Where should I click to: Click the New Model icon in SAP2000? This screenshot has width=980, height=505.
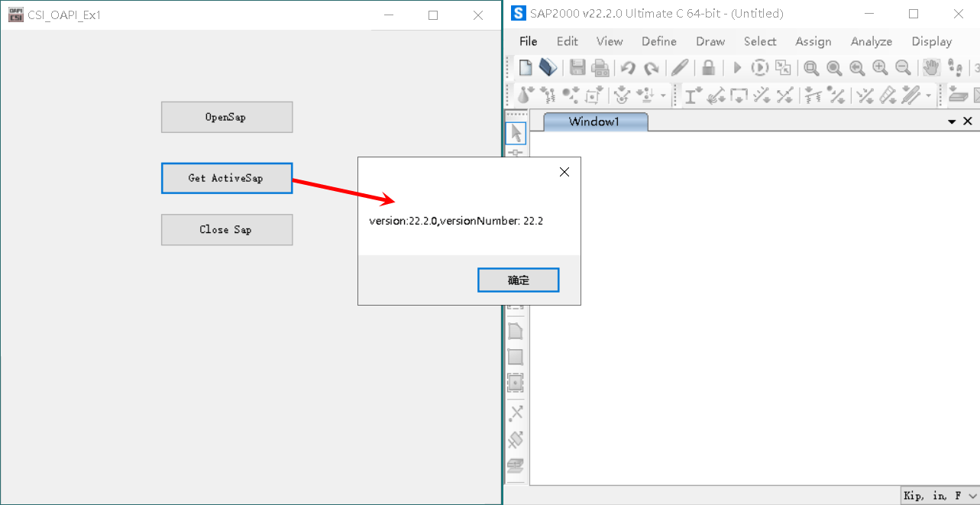(x=526, y=68)
